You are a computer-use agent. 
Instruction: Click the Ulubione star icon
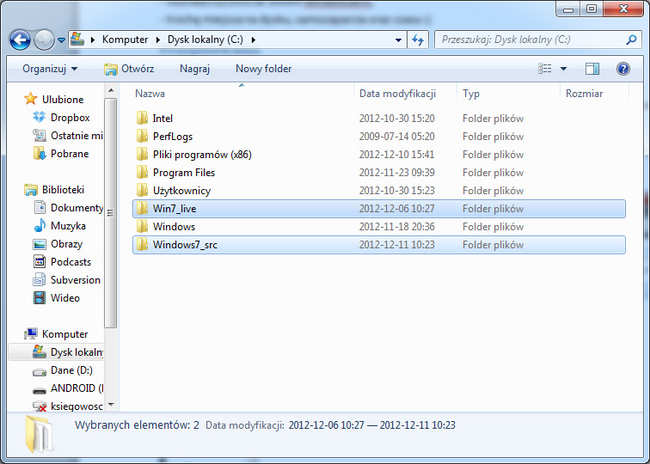(x=31, y=99)
